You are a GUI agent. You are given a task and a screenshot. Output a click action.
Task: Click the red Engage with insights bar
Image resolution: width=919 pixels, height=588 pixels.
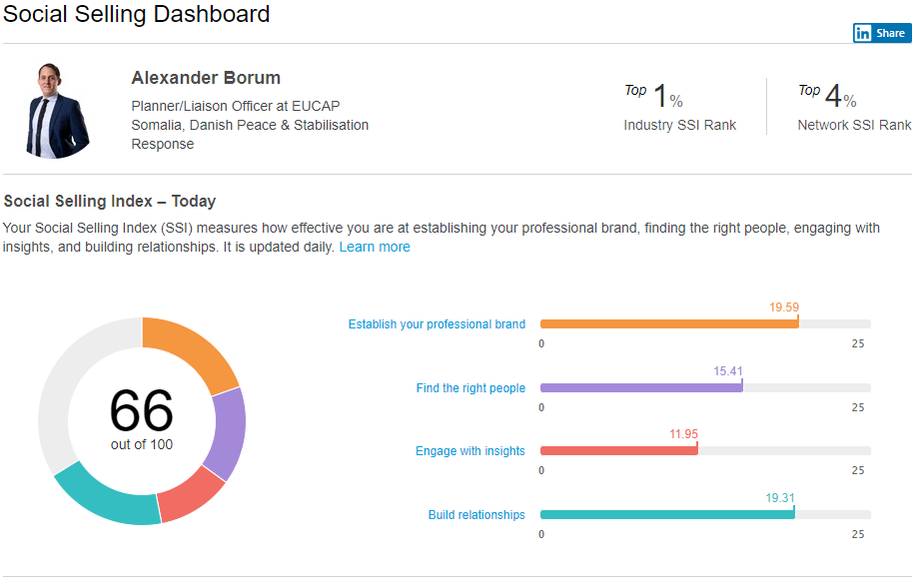[619, 451]
